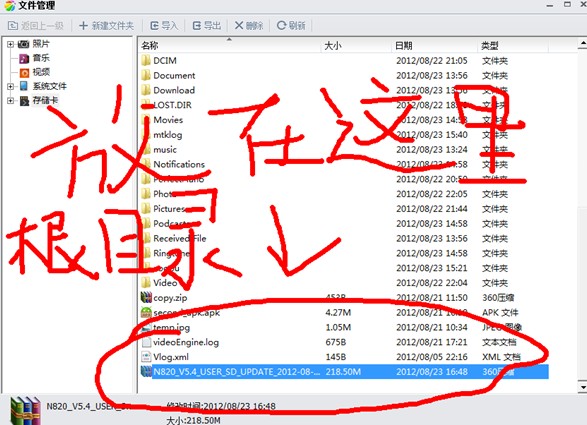Click the 返回上一级 back icon
The width and height of the screenshot is (587, 425).
click(13, 25)
